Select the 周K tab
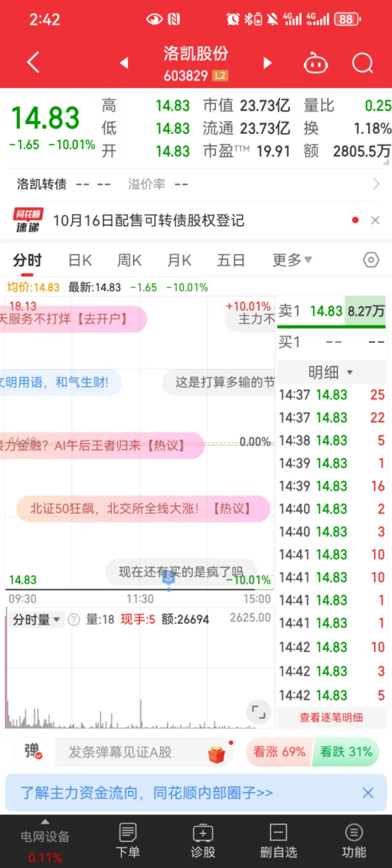Viewport: 392px width, 868px height. [x=129, y=261]
